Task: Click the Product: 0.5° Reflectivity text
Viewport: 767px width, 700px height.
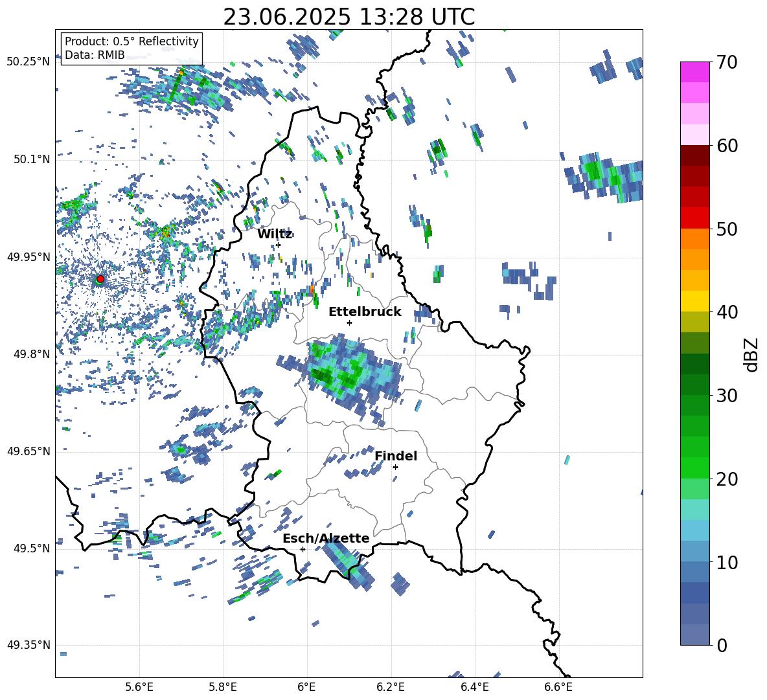Action: (x=132, y=41)
